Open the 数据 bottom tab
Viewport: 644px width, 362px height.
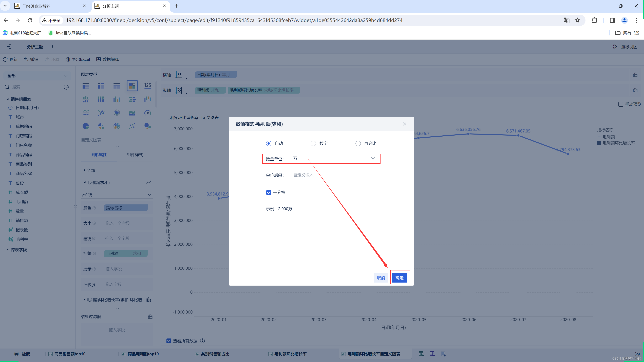coord(22,354)
